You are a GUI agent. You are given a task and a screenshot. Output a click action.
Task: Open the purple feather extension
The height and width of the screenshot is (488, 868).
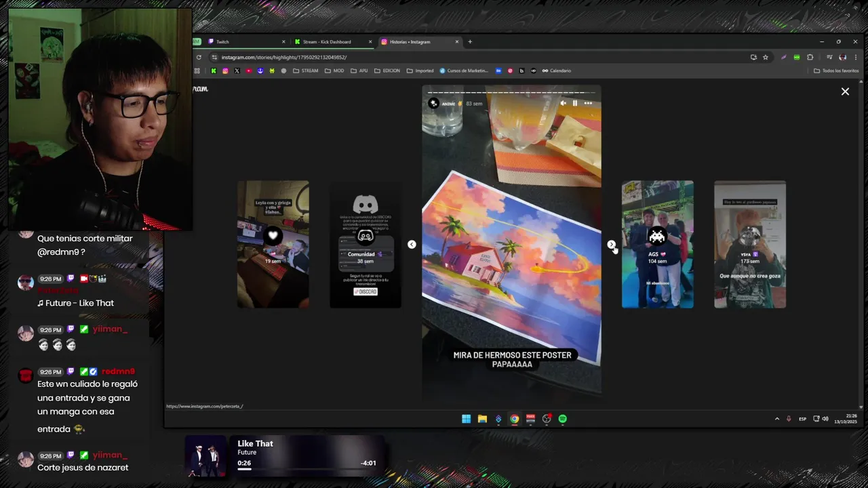point(784,58)
